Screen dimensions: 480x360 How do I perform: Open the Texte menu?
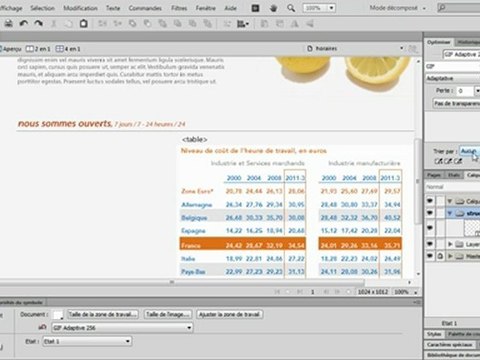point(113,8)
